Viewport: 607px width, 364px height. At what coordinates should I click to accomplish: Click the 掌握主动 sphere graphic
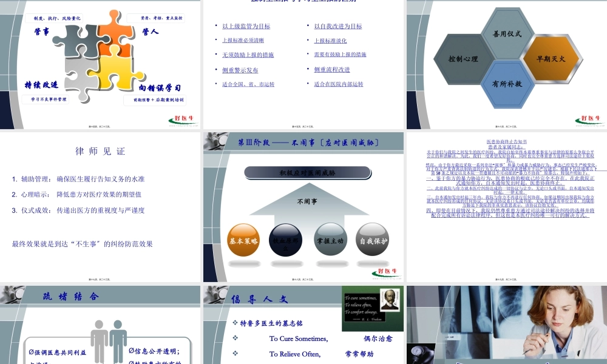click(331, 238)
